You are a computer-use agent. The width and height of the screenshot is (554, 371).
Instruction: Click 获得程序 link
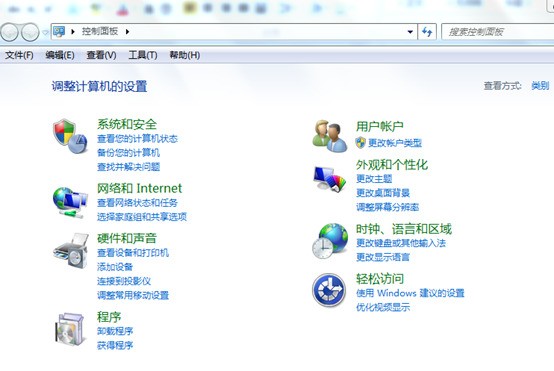click(115, 345)
